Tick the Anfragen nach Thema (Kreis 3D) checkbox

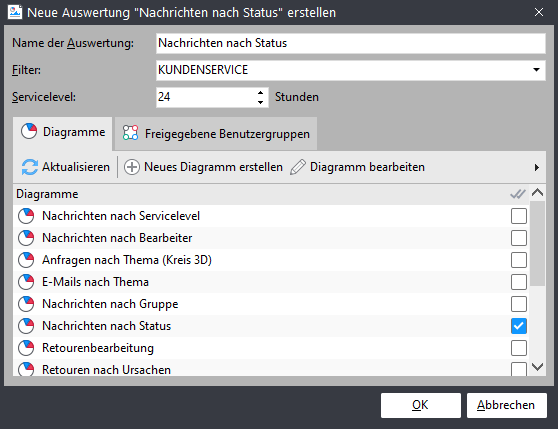519,260
